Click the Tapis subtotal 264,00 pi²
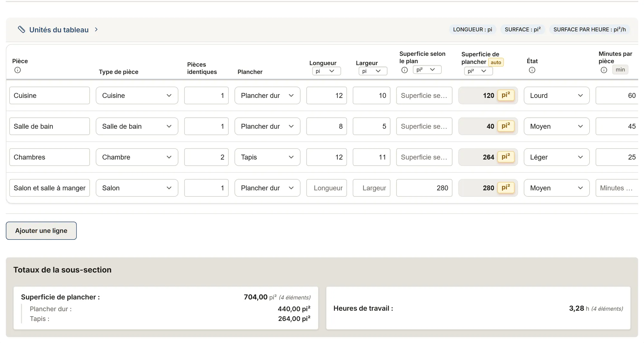The image size is (644, 343). [294, 319]
